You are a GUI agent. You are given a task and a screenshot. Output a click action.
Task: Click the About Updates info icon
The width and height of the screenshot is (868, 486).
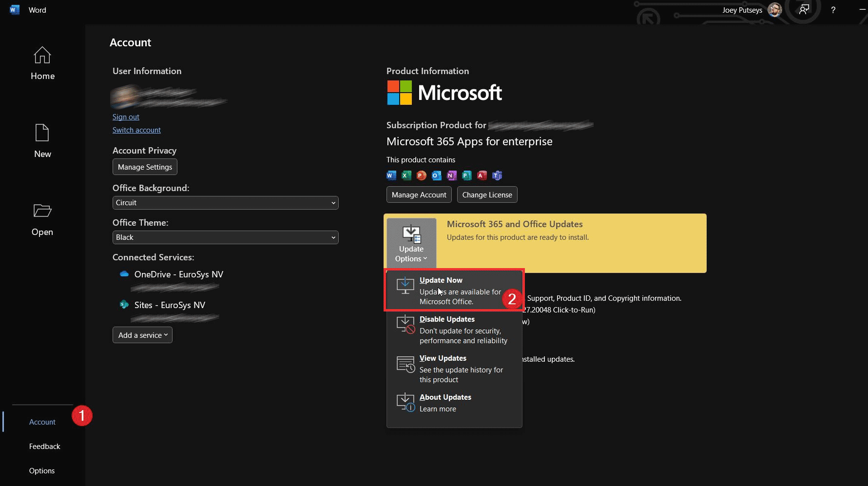(x=405, y=403)
